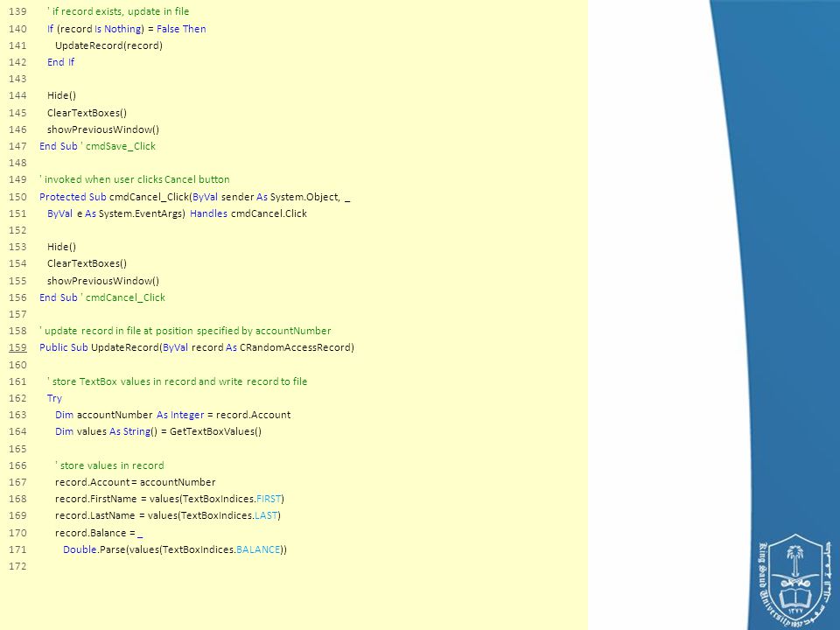Click "ClearTextBoxes()" on line 145
840x630 pixels.
pyautogui.click(x=87, y=113)
